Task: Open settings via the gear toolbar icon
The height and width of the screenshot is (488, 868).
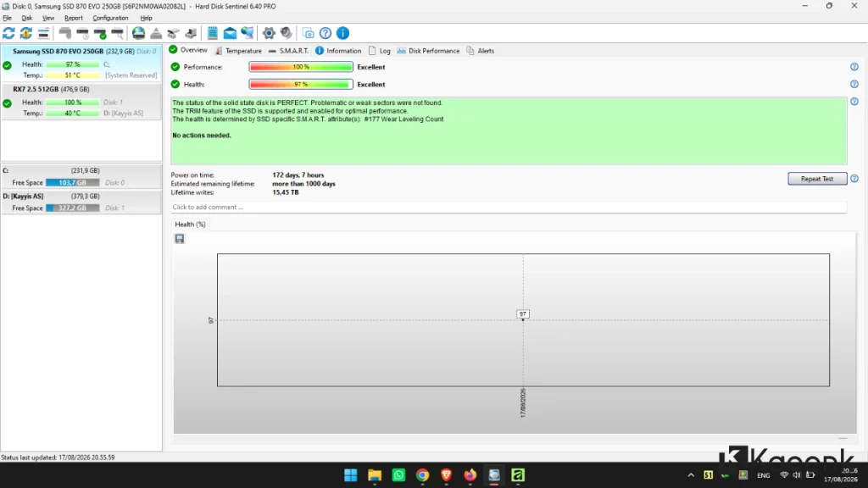Action: 269,33
